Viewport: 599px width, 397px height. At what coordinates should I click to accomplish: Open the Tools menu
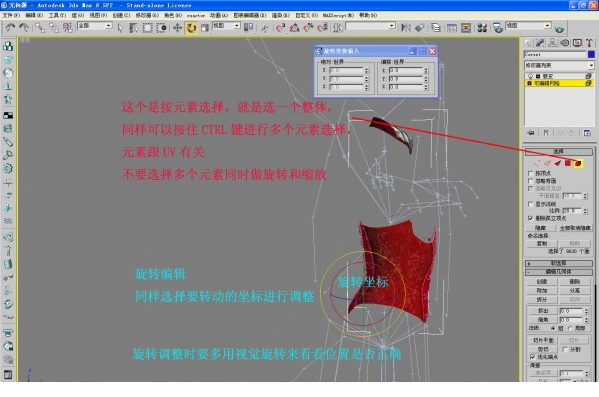click(x=57, y=15)
